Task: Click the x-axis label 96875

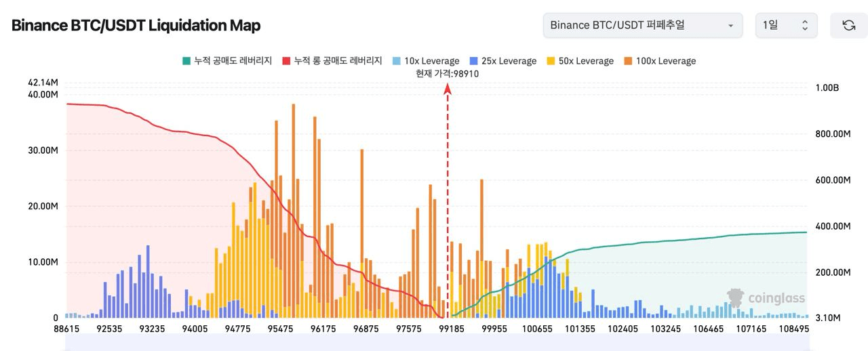Action: click(x=366, y=329)
